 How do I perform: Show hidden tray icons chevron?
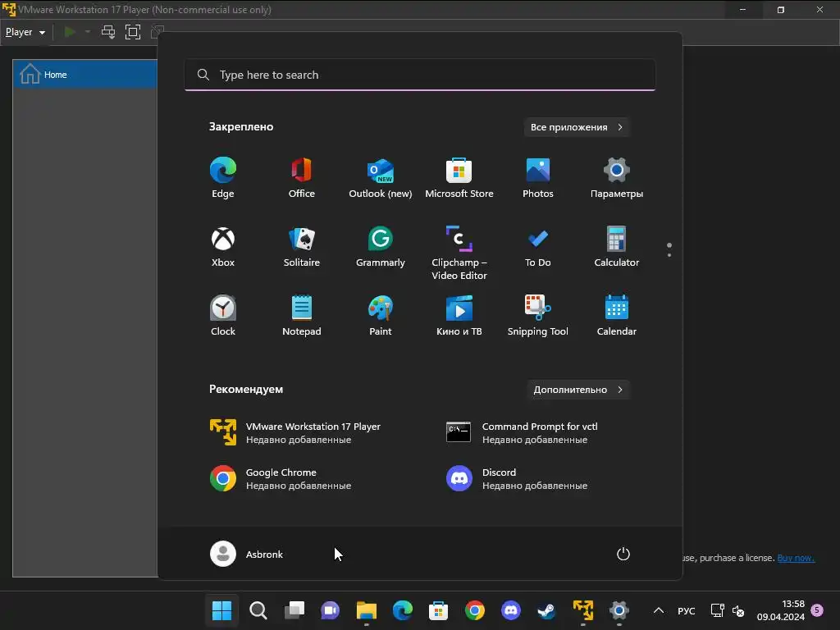(x=659, y=610)
